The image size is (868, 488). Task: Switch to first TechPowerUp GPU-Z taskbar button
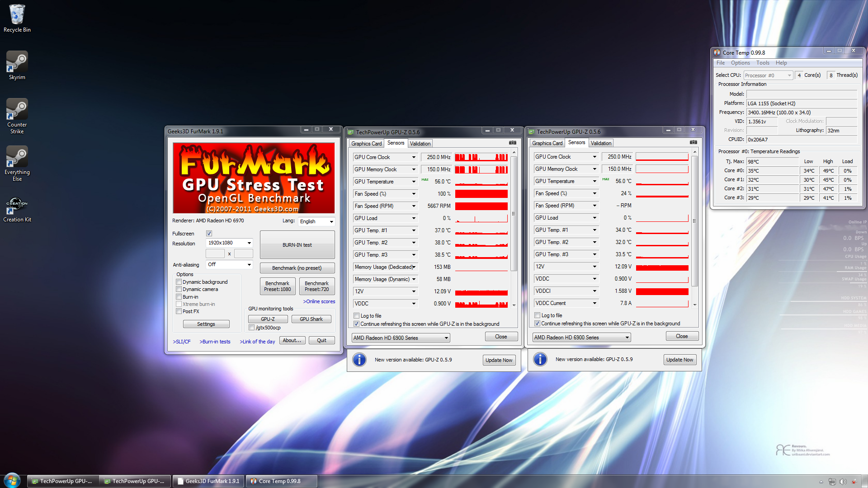[x=63, y=481]
